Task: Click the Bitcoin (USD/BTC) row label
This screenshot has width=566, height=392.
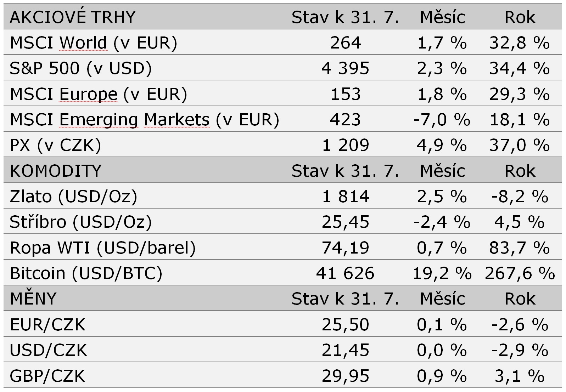Action: (86, 273)
